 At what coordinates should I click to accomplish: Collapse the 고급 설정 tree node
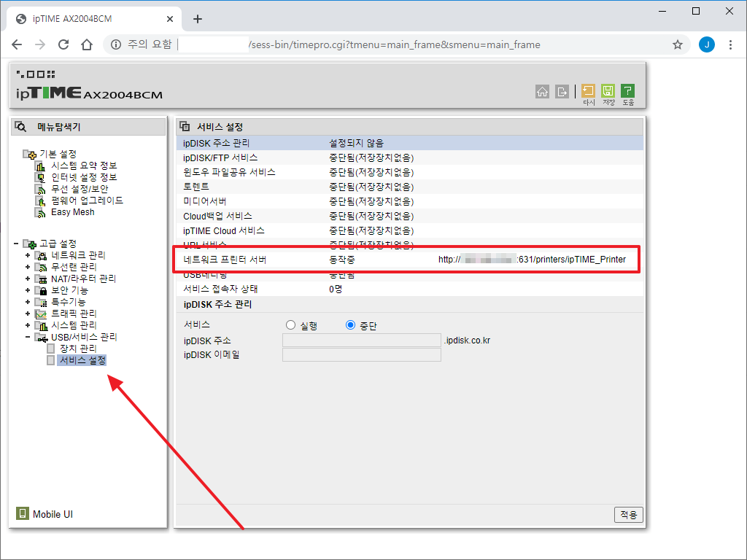pos(16,244)
